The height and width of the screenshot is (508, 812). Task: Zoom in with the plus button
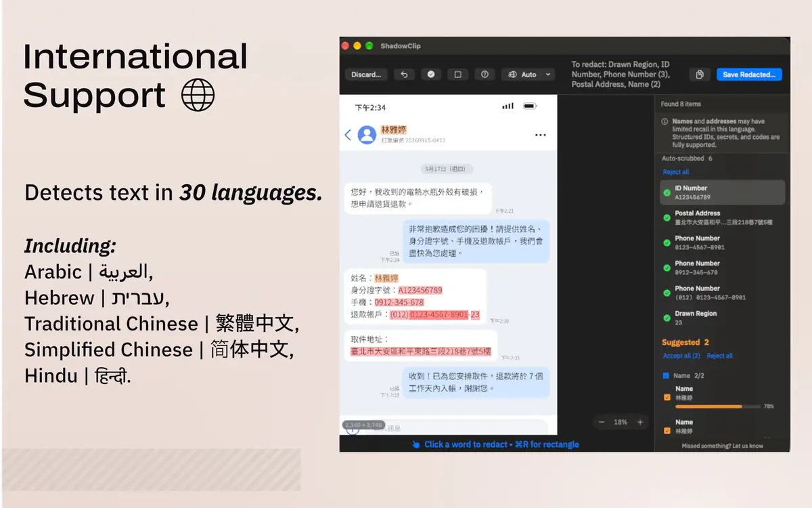point(640,422)
